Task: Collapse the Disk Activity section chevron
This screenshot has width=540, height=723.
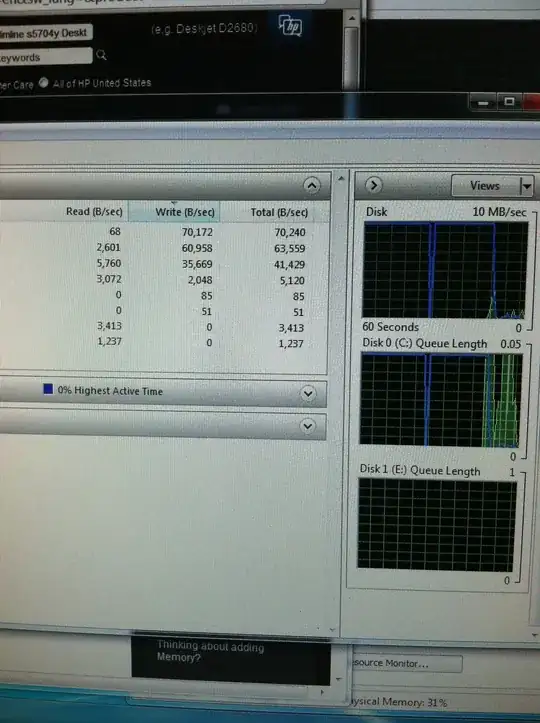Action: click(312, 186)
